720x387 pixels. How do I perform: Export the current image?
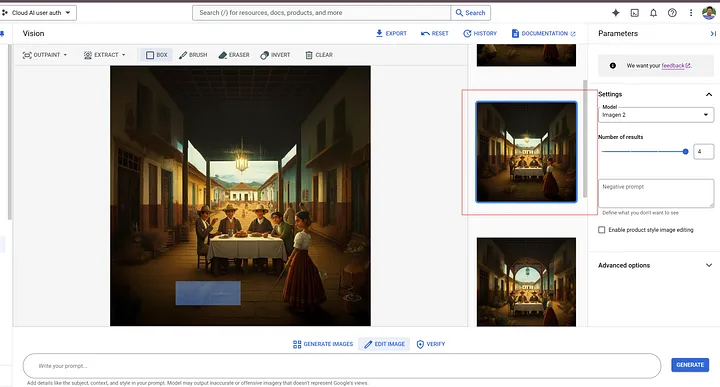391,34
